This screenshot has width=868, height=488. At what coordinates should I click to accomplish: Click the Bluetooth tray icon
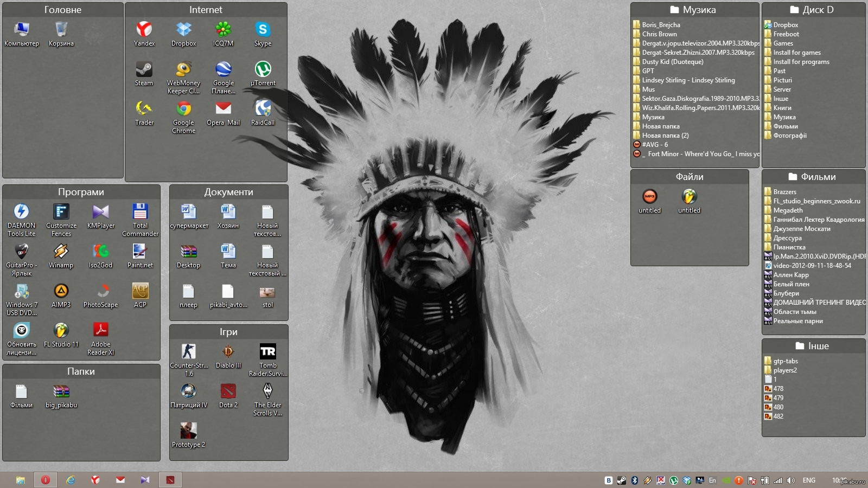[635, 480]
